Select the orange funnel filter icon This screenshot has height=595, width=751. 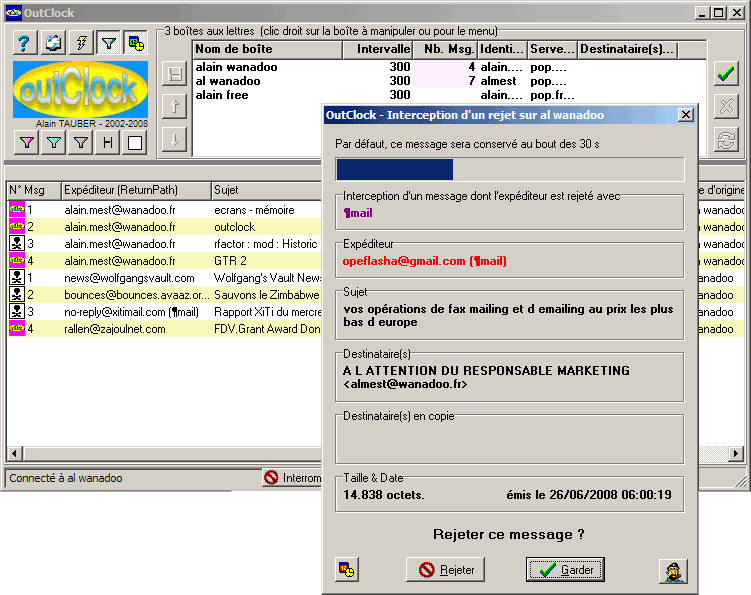(81, 143)
